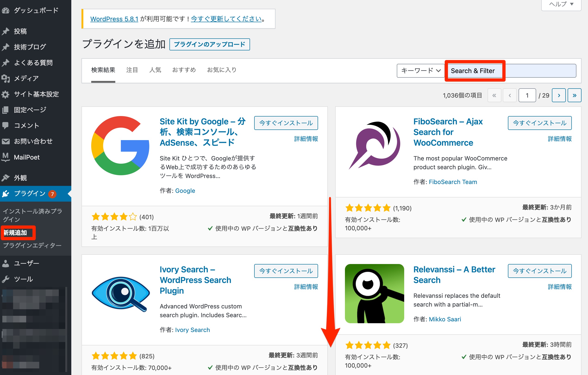Open 詳細情報 for FiboSearch
Image resolution: width=588 pixels, height=375 pixels.
click(560, 139)
